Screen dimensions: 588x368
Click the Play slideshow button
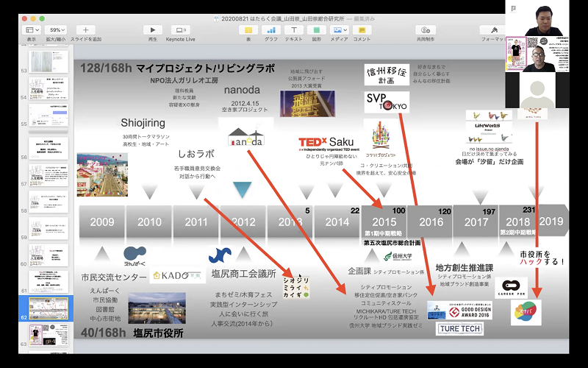point(153,29)
